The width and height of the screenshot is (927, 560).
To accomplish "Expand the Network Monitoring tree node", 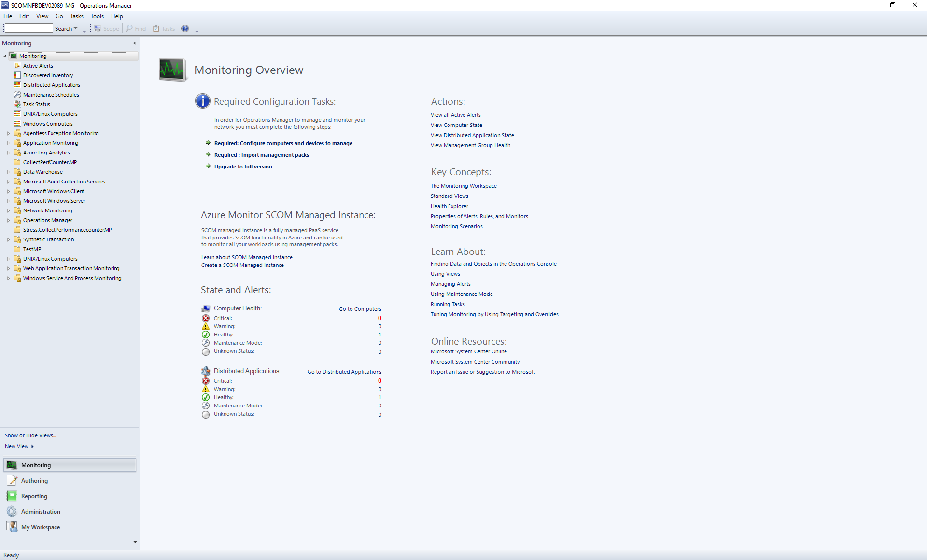I will coord(7,210).
